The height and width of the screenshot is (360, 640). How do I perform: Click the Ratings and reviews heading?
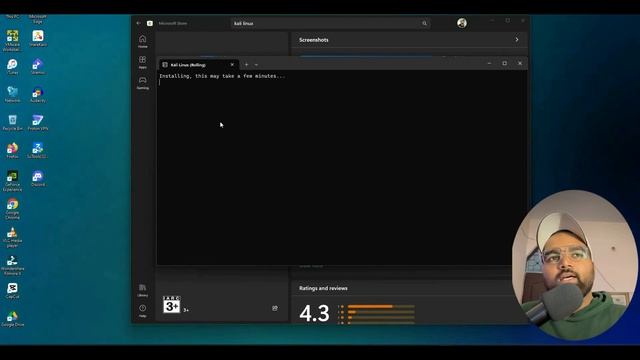click(323, 288)
